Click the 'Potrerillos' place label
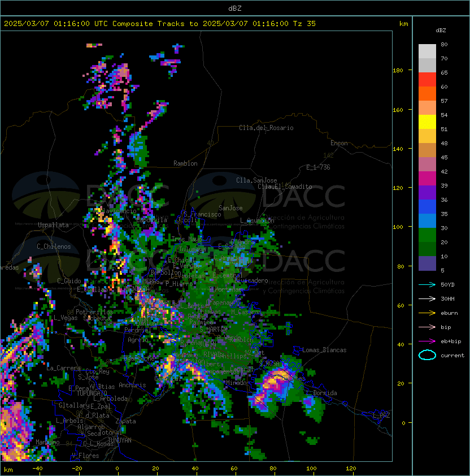This screenshot has height=476, width=470. pyautogui.click(x=94, y=311)
